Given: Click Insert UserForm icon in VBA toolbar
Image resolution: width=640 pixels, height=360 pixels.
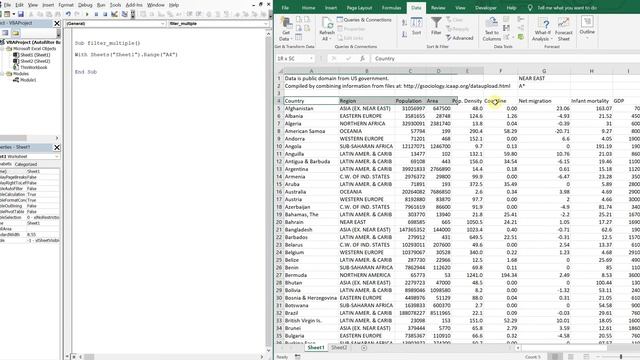Looking at the screenshot, I should click(7, 14).
